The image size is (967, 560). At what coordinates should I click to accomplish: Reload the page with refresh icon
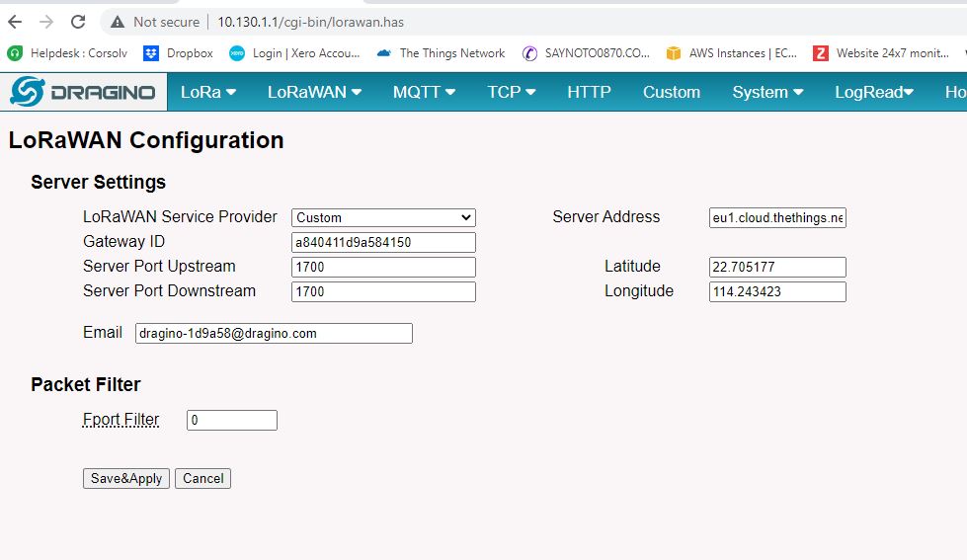[x=78, y=22]
